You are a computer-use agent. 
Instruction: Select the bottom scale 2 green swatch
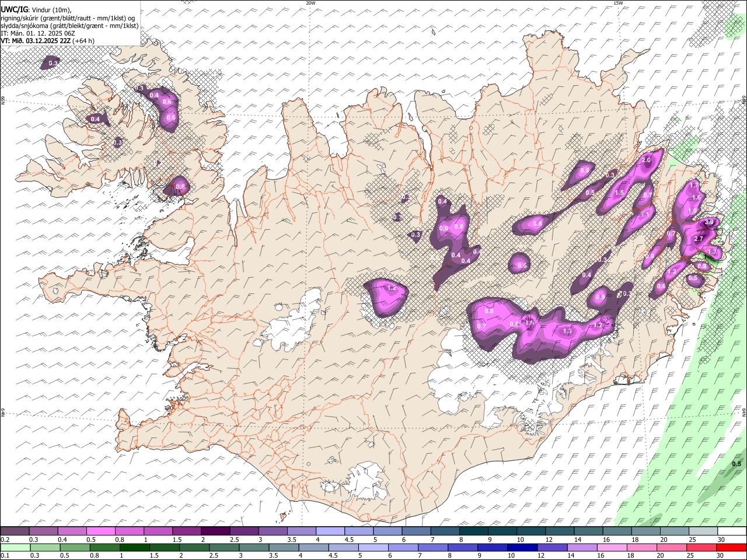pyautogui.click(x=194, y=547)
